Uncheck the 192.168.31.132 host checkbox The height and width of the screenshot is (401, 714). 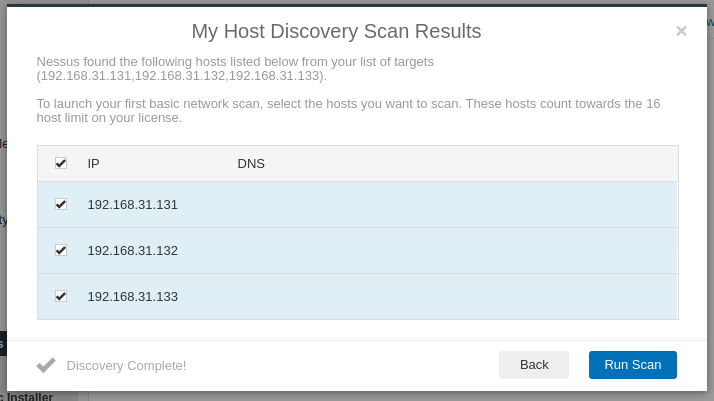coord(61,250)
